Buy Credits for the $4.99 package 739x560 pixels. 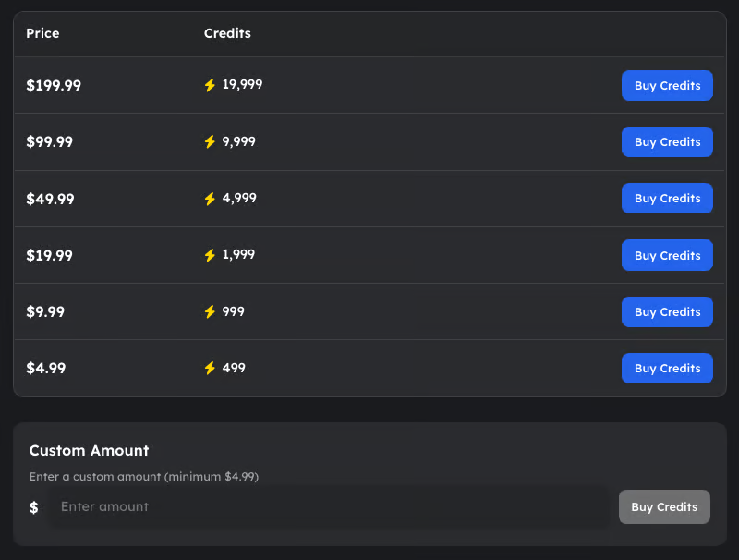pyautogui.click(x=667, y=368)
